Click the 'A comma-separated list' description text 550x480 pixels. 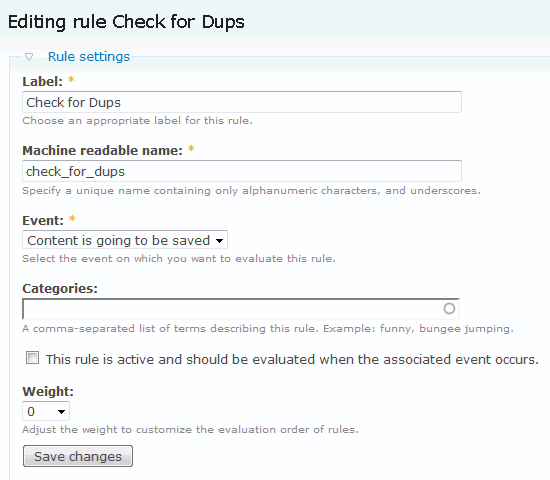tap(268, 329)
